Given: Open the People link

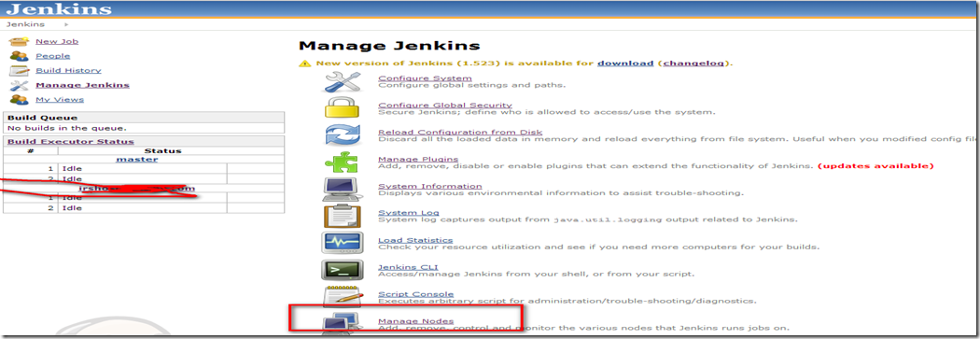Looking at the screenshot, I should [x=52, y=56].
